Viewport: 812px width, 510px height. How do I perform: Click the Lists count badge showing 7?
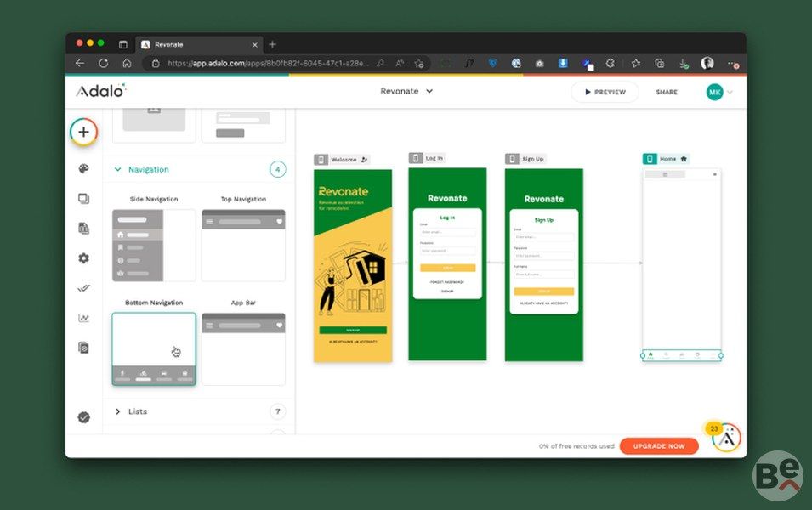click(277, 411)
